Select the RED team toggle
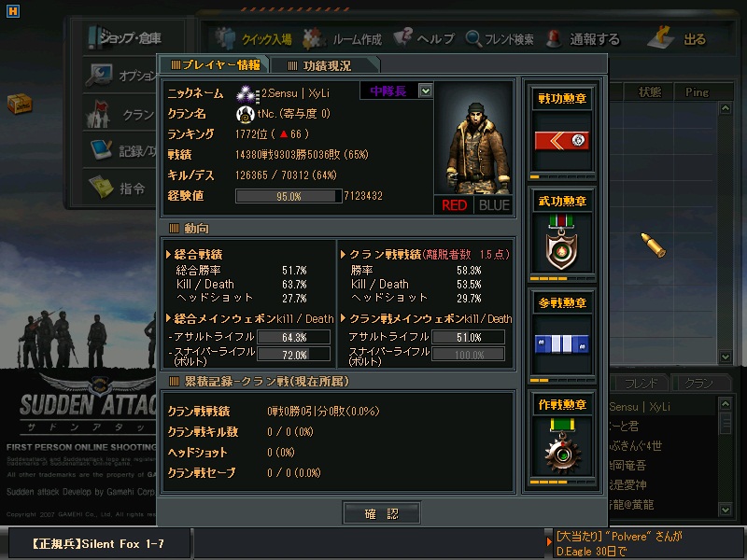 pyautogui.click(x=454, y=205)
